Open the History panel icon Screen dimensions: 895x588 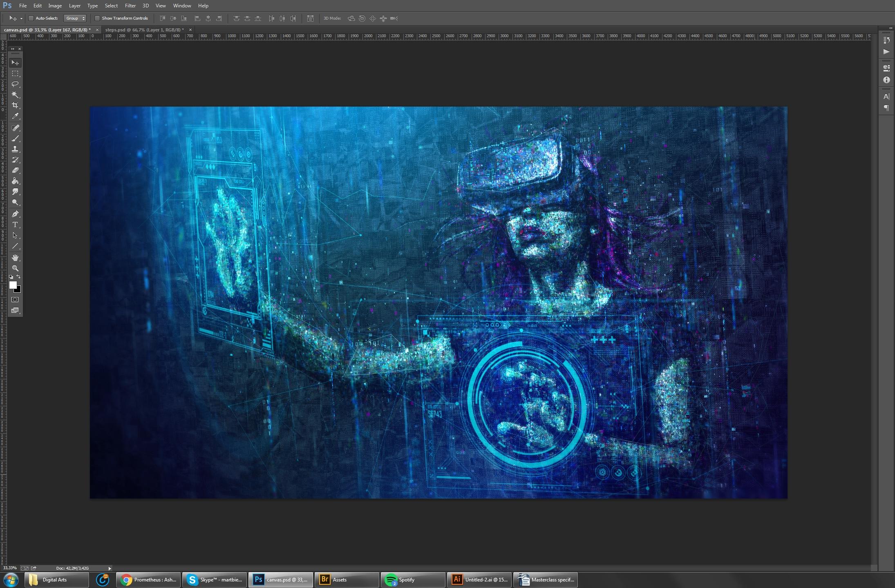[886, 40]
